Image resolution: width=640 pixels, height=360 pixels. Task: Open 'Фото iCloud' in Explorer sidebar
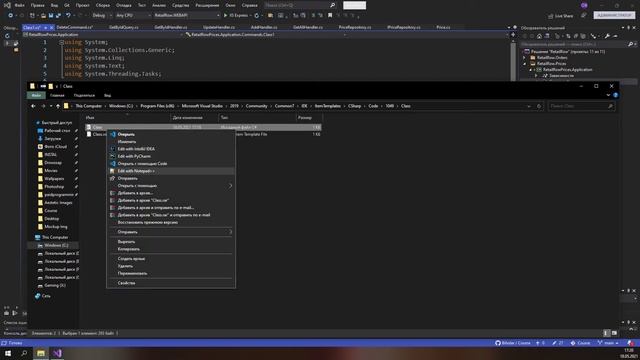[56, 147]
